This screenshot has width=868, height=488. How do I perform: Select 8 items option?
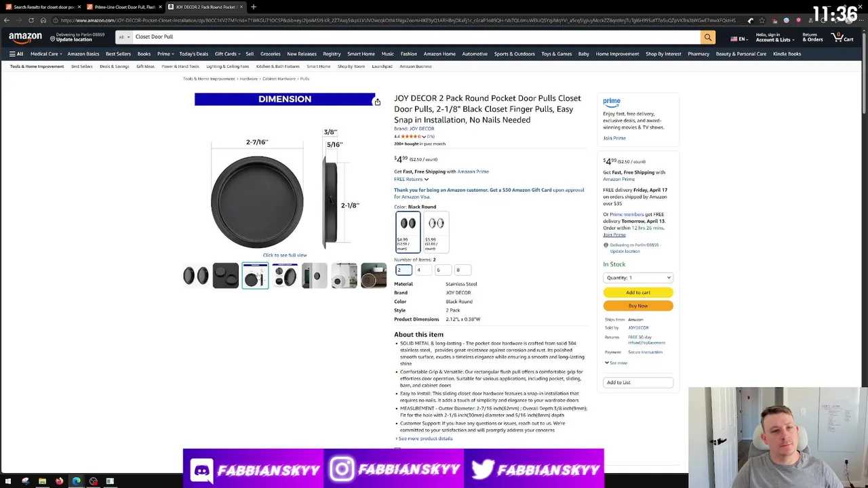click(x=462, y=270)
